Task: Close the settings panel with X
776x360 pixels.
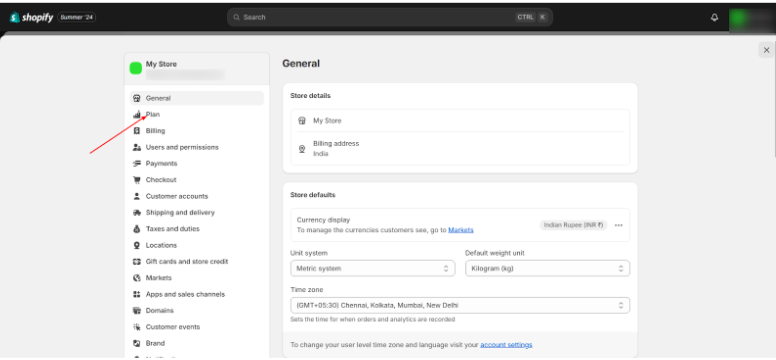Action: (x=766, y=50)
